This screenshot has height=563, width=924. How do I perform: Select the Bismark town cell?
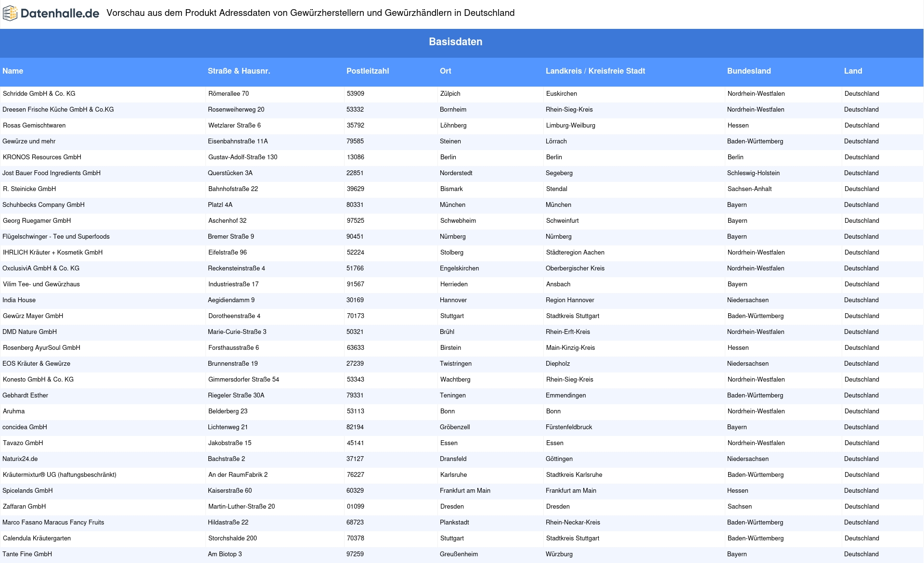(451, 189)
